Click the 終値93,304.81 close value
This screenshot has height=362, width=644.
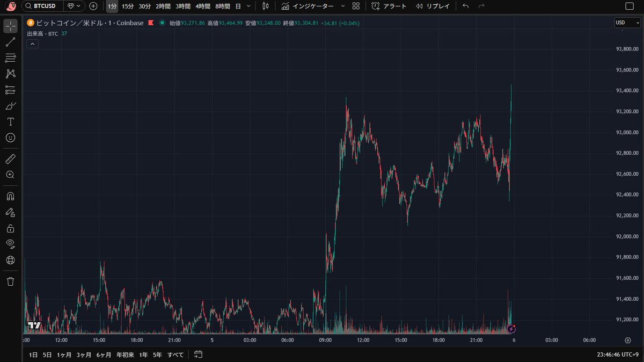point(301,23)
